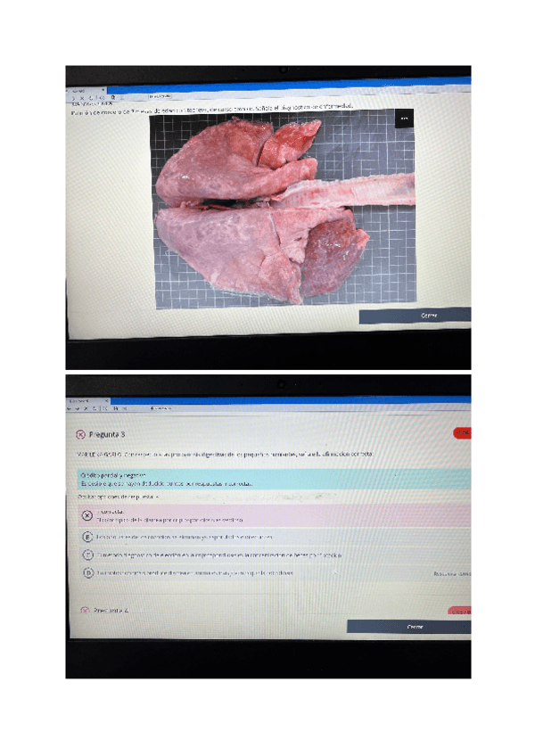Click the red score badge of Pregunta 4
Viewport: 535px width, 756px height.
coord(460,611)
